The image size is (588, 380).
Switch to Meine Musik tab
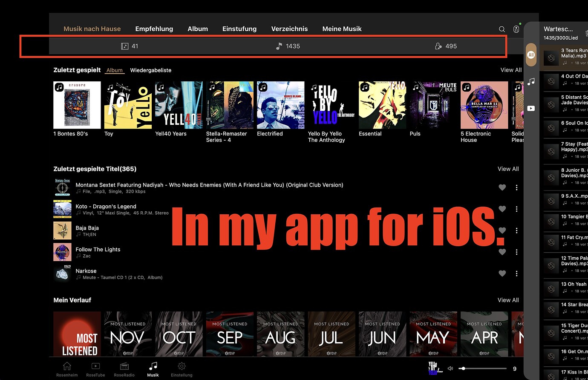[x=342, y=29]
